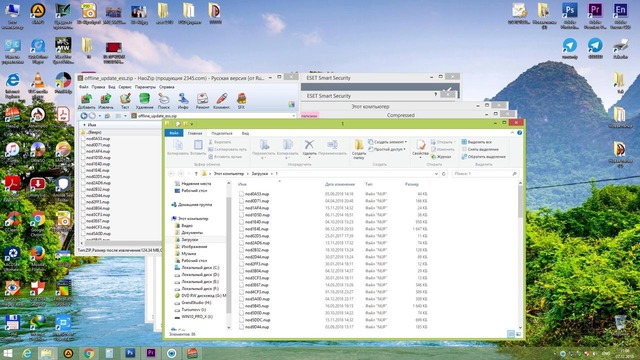Image resolution: width=640 pixels, height=360 pixels.
Task: Select Документы in Explorer navigation pane
Action: coord(192,233)
